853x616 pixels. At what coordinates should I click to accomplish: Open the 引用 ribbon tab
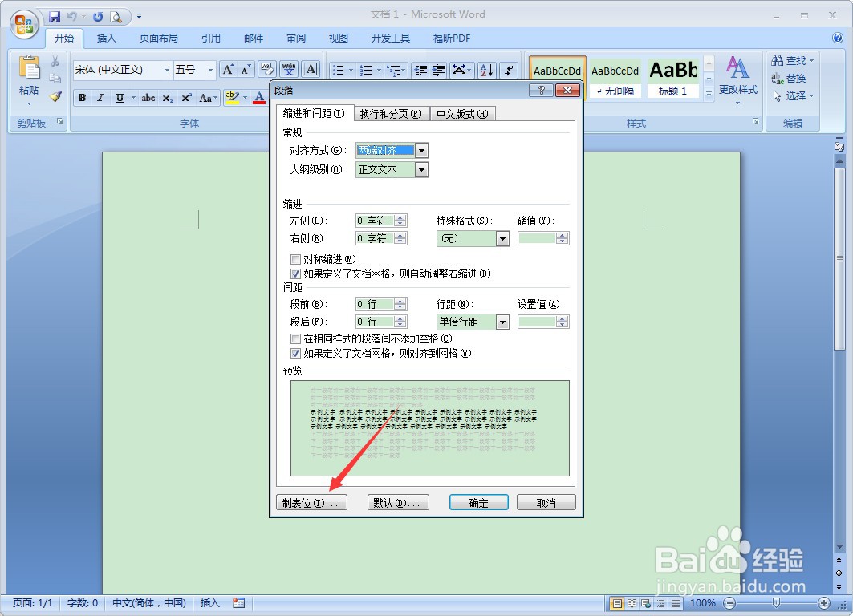(x=210, y=38)
